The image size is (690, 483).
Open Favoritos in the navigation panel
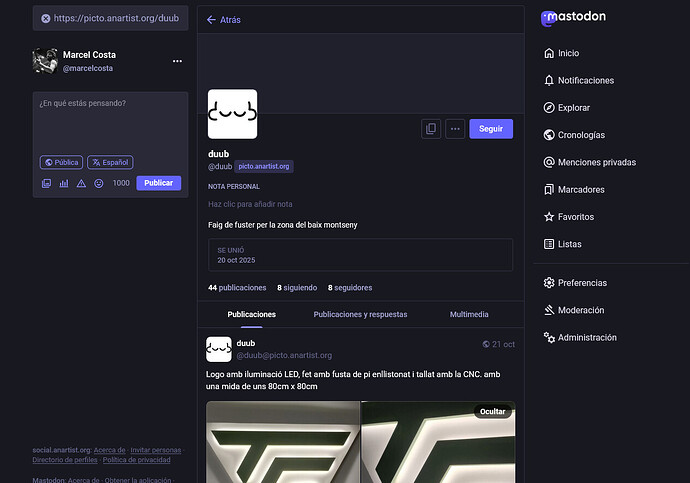tap(575, 216)
